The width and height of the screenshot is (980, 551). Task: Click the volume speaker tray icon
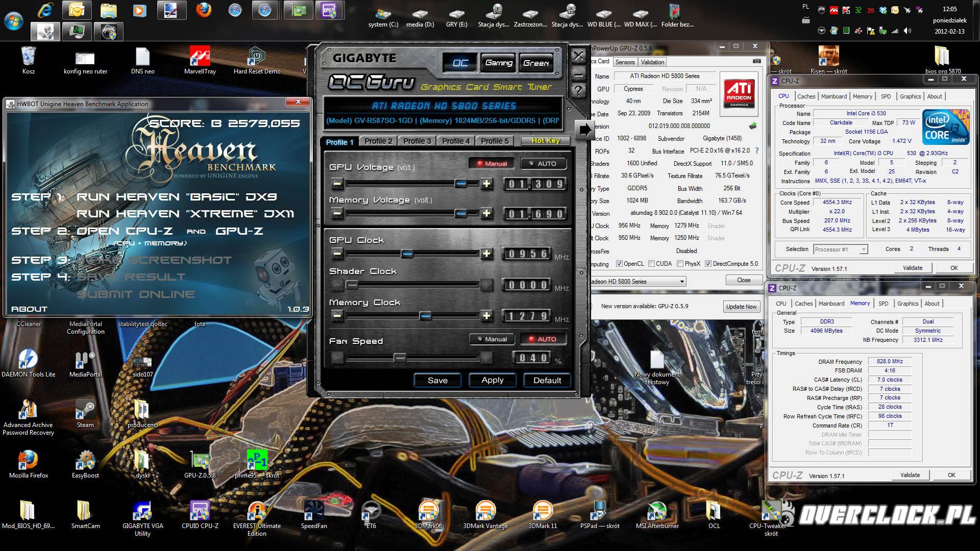907,31
